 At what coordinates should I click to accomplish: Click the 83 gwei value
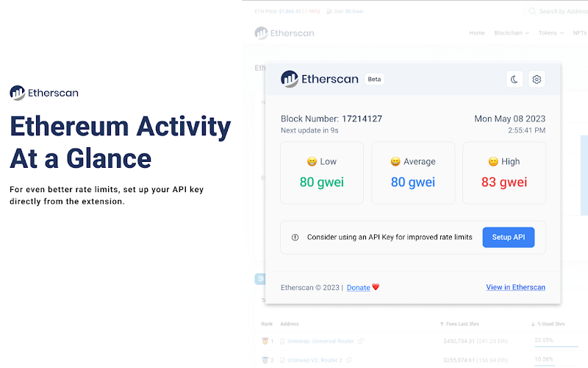click(504, 182)
